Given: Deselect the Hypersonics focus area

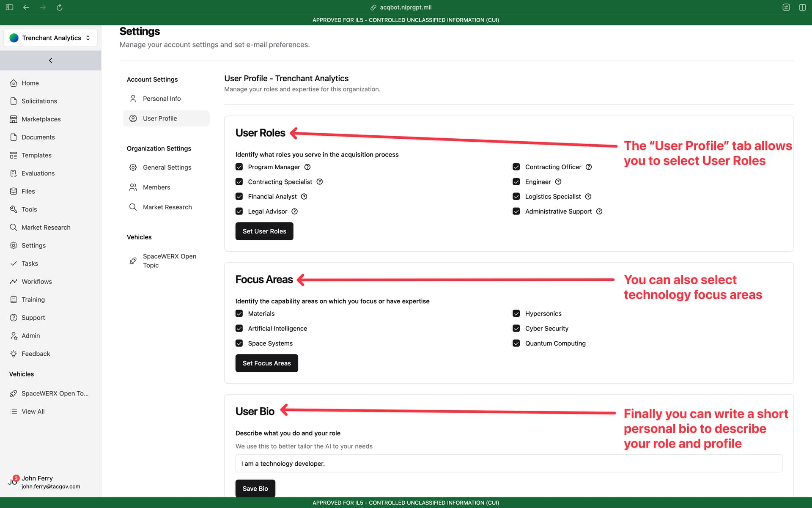Looking at the screenshot, I should [x=516, y=313].
